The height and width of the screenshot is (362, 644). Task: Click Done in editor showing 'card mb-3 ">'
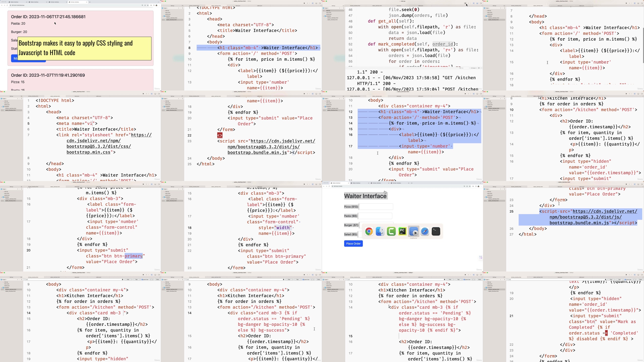pos(158,280)
